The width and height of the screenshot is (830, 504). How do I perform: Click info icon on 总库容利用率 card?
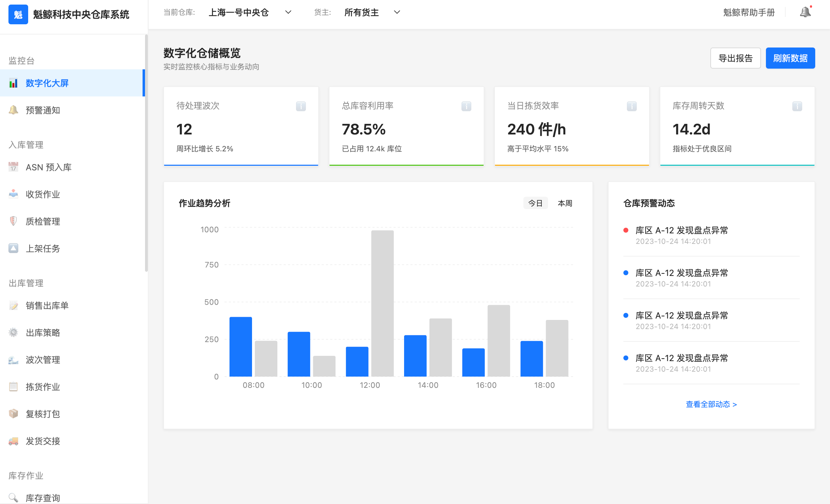(x=466, y=106)
